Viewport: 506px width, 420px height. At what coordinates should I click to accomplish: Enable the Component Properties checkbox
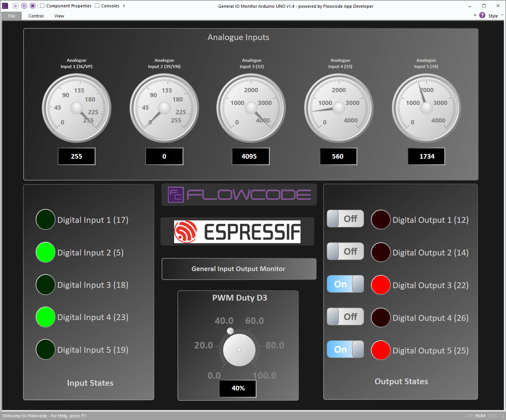[x=42, y=5]
